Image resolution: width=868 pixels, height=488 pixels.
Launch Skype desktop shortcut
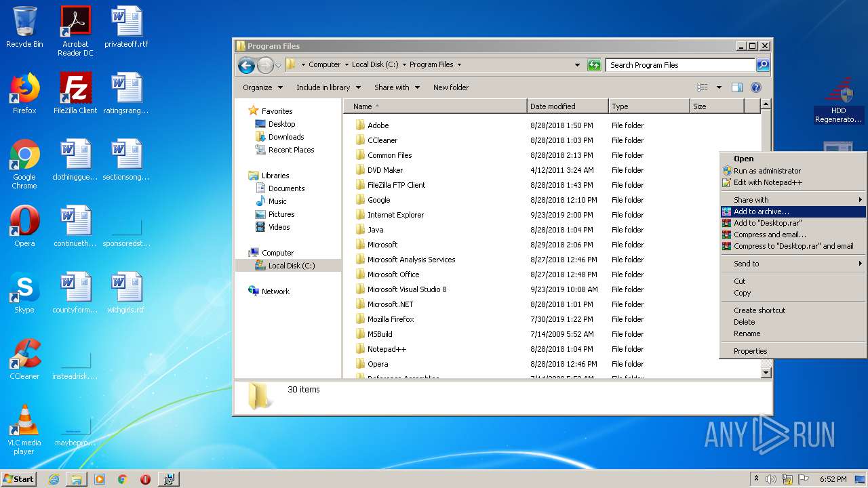[24, 293]
